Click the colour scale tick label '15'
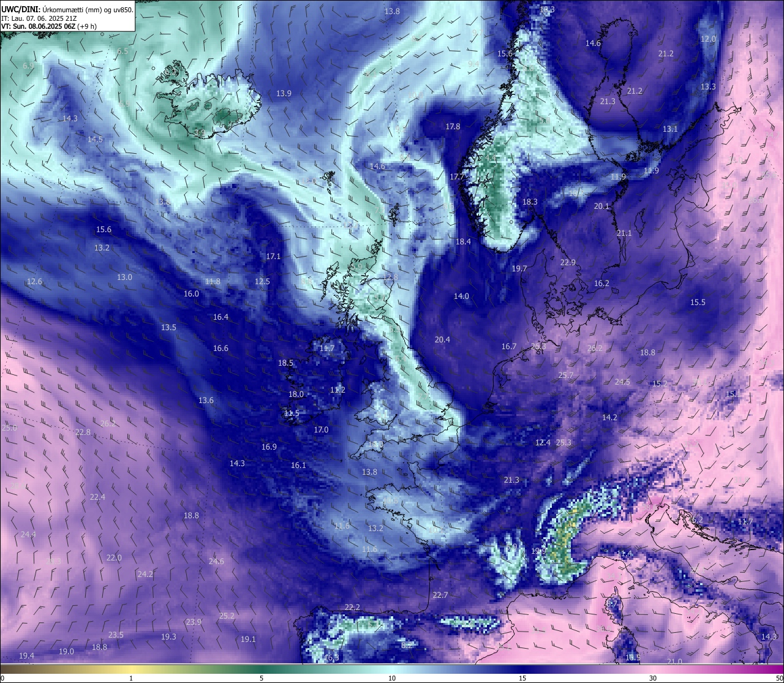This screenshot has height=683, width=784. [x=522, y=678]
